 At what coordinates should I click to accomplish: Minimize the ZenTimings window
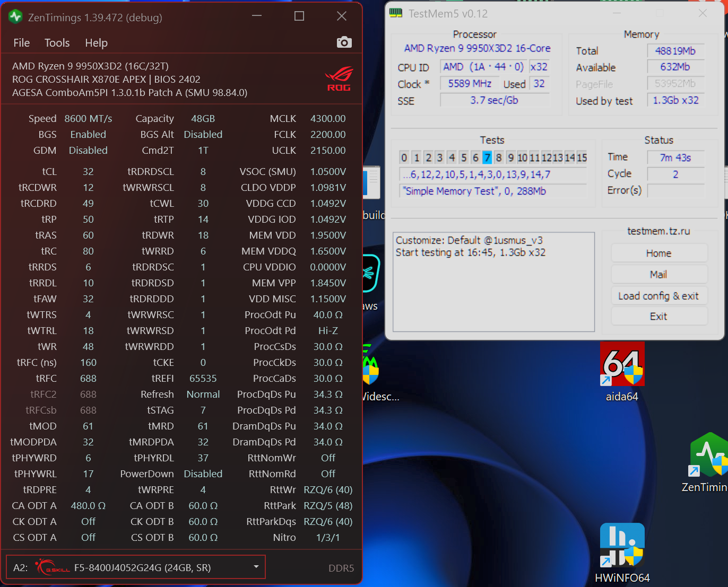[x=257, y=16]
